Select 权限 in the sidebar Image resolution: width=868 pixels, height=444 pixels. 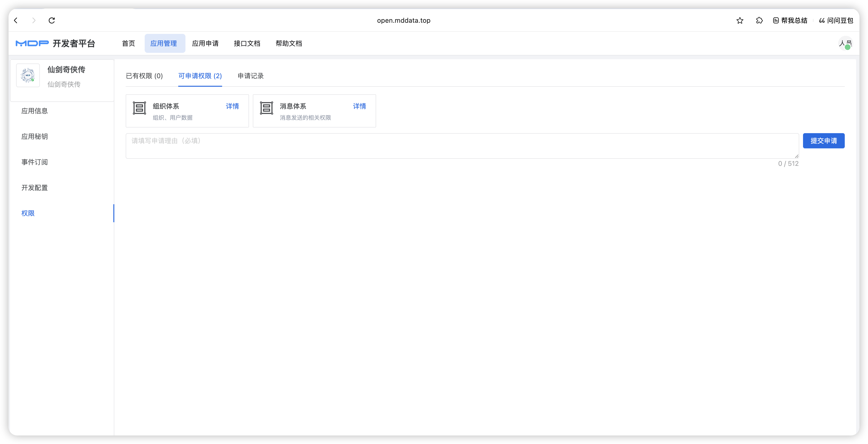(x=28, y=213)
